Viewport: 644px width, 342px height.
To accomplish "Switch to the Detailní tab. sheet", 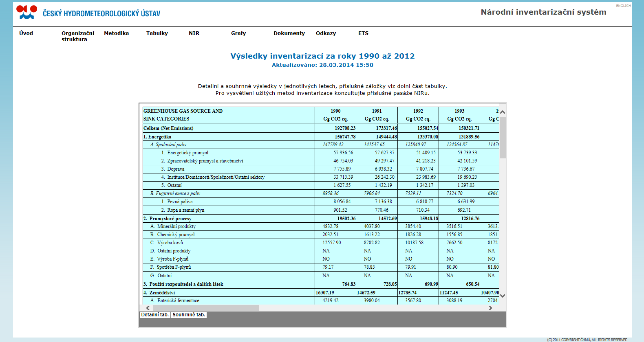I will coord(155,315).
